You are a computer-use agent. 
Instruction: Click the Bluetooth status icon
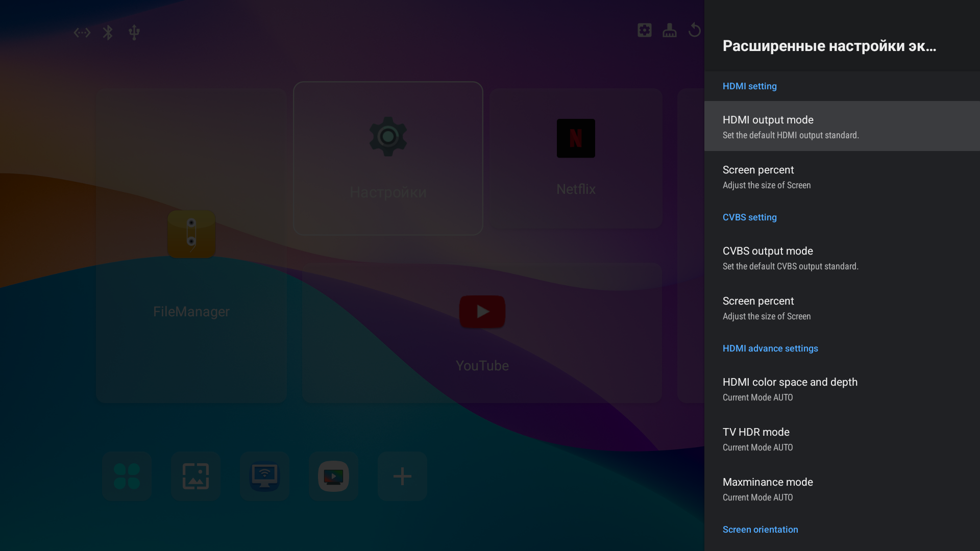[108, 33]
